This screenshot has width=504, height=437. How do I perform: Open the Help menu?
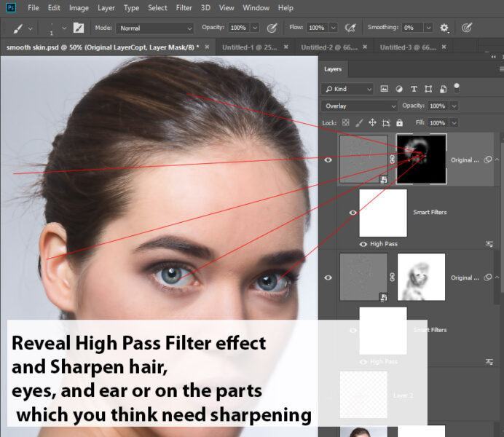(x=286, y=8)
